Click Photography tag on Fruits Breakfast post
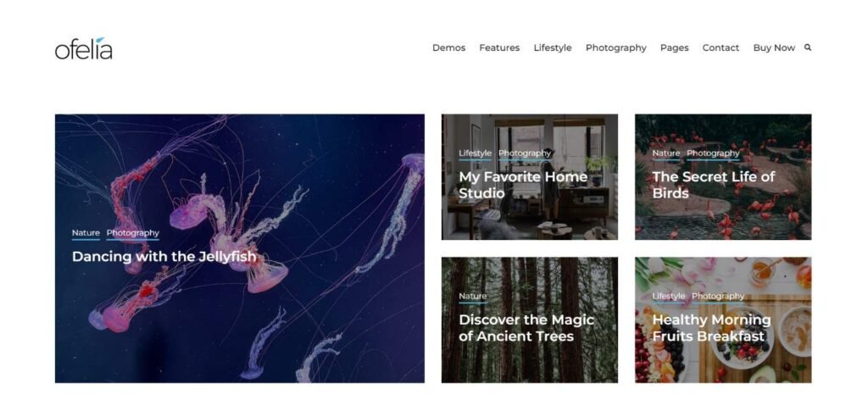Screen dimensions: 868x395 pos(718,297)
